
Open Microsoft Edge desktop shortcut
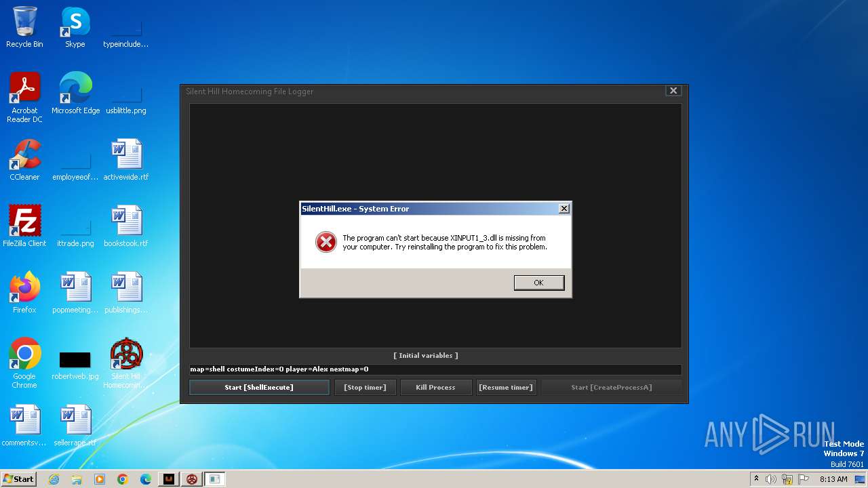point(75,94)
